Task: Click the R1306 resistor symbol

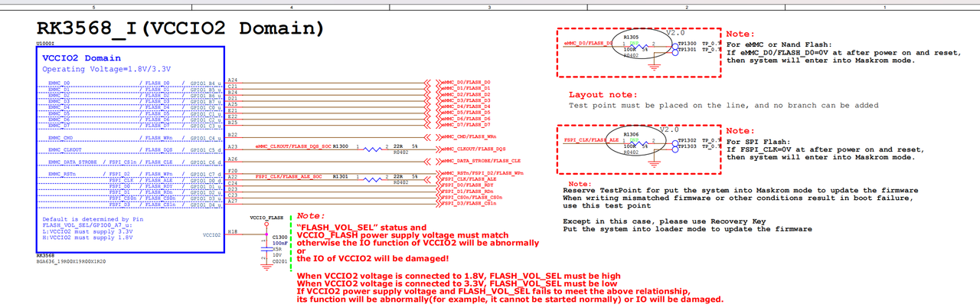Action: [639, 143]
